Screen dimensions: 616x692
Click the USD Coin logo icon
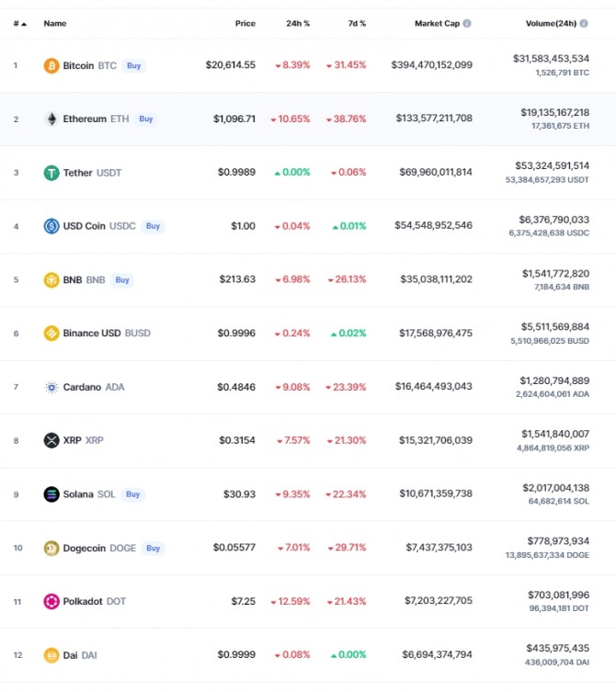pyautogui.click(x=51, y=226)
